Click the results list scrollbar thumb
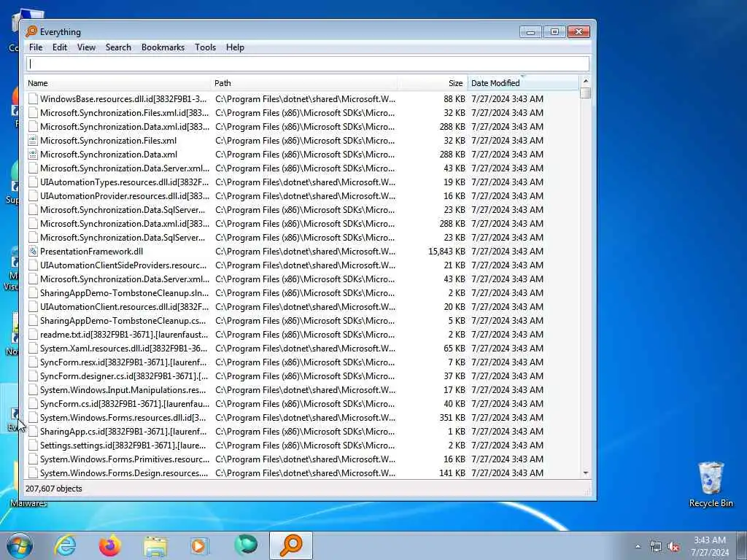This screenshot has width=747, height=560. 586,93
